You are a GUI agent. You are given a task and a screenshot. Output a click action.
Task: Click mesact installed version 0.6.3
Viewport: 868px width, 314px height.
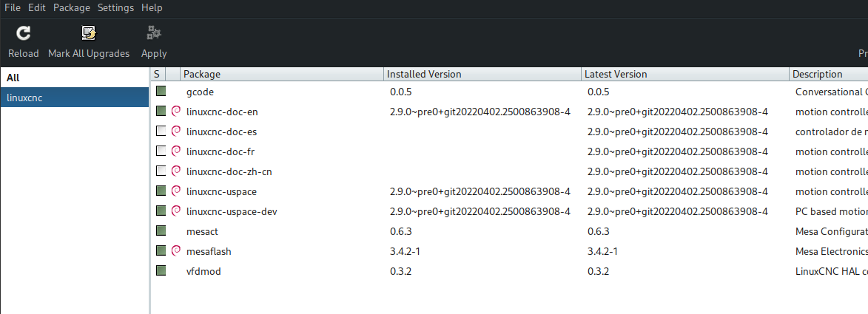coord(401,231)
